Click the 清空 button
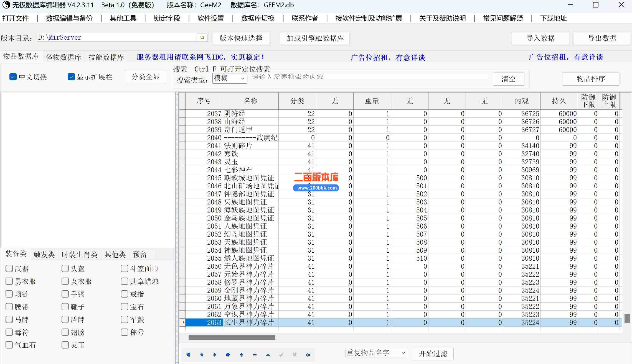Screen dimensions: 632x364 [509, 79]
